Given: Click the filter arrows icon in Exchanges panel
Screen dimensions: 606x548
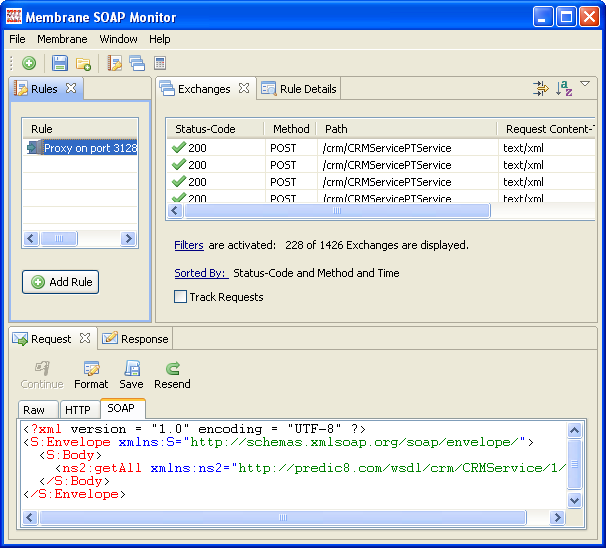Looking at the screenshot, I should tap(541, 88).
